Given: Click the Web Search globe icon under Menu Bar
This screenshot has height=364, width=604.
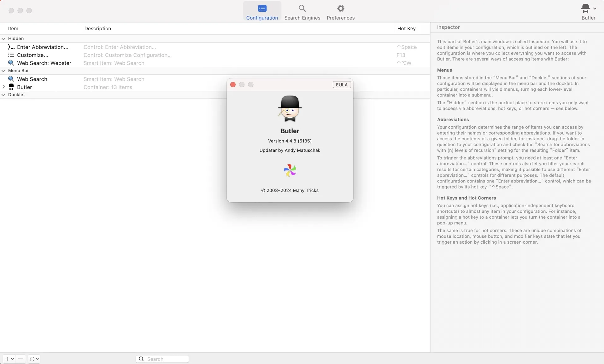Looking at the screenshot, I should (x=11, y=79).
